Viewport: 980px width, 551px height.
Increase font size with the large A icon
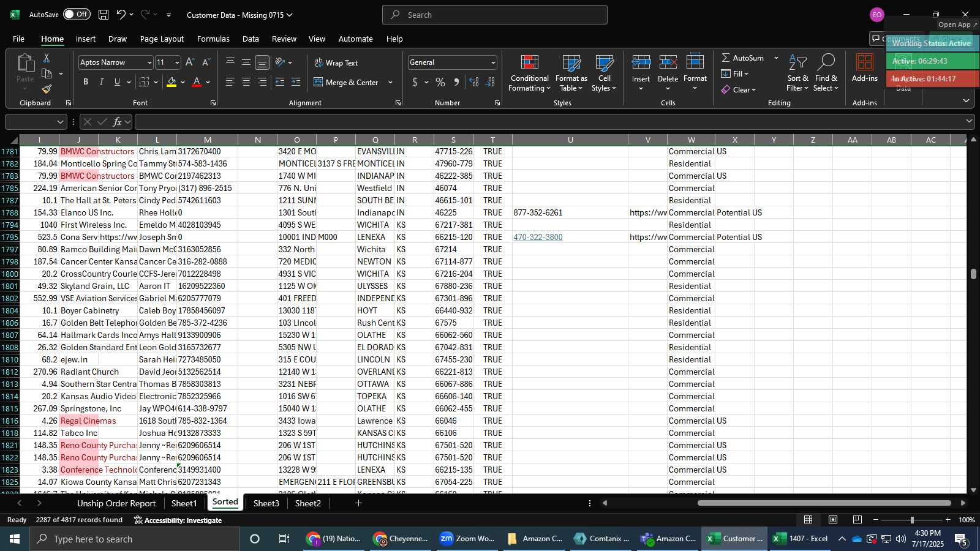point(190,62)
